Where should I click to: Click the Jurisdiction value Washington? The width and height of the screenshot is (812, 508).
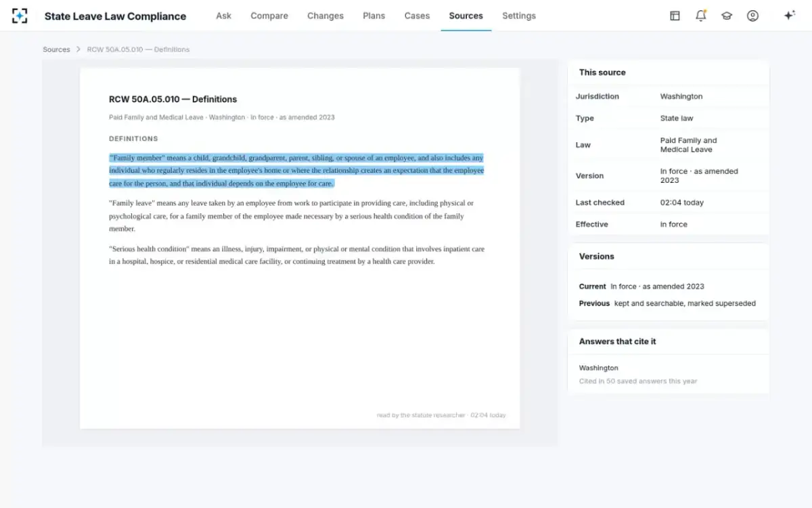click(x=681, y=96)
